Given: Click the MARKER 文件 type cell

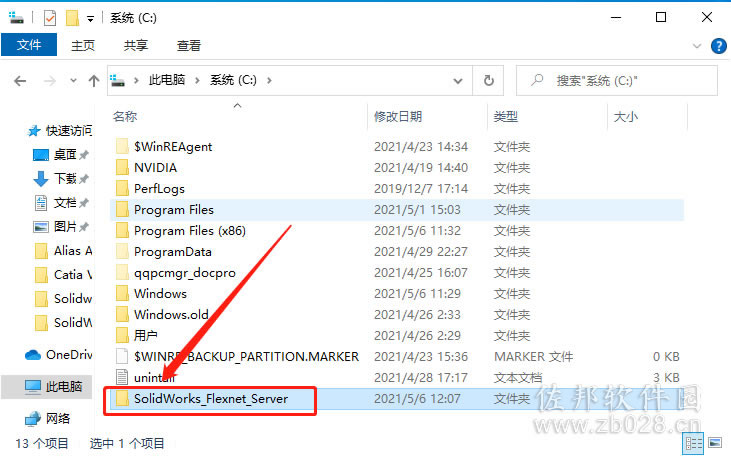Looking at the screenshot, I should coord(533,356).
